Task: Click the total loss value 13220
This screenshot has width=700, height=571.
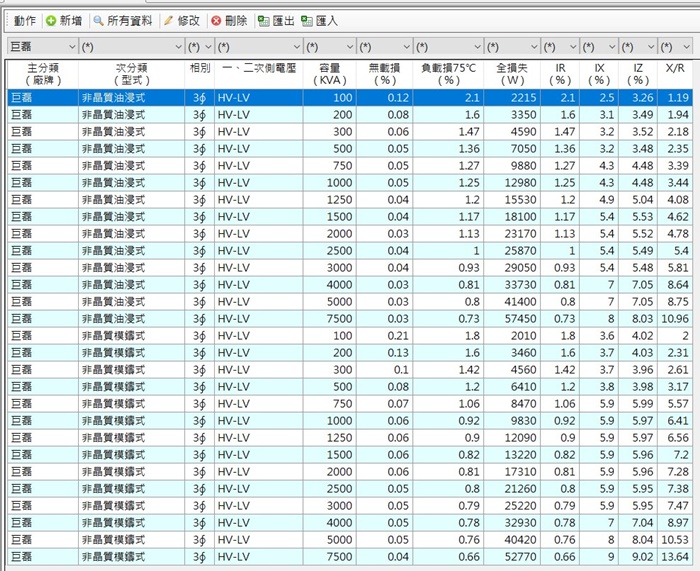Action: [520, 454]
